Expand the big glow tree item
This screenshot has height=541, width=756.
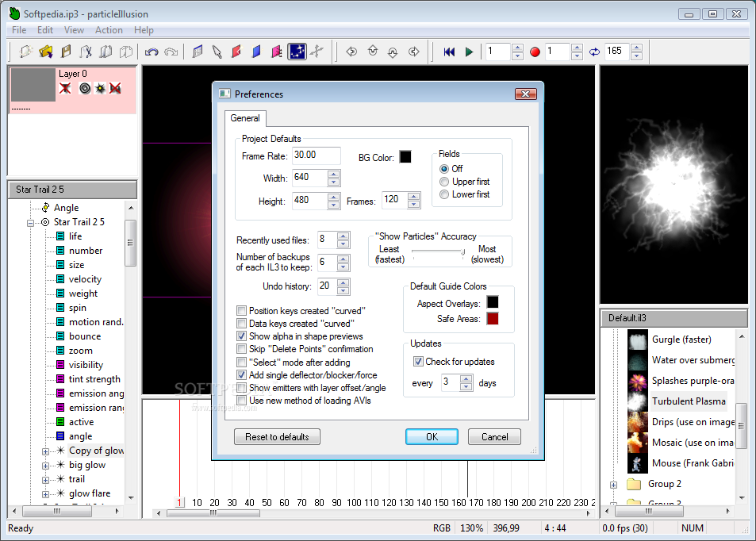(x=45, y=465)
